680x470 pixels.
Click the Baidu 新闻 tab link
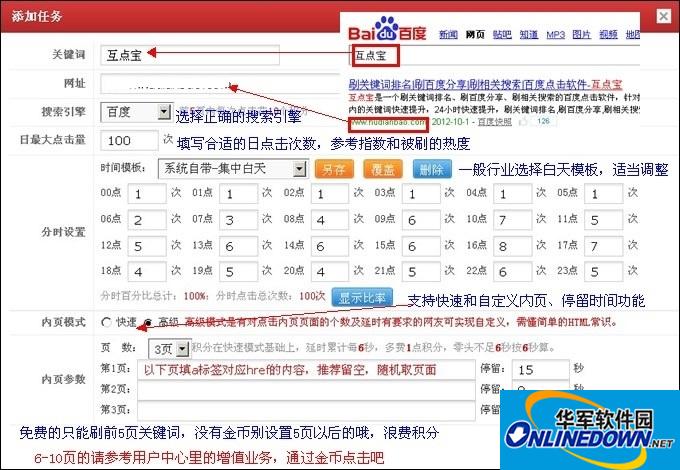click(448, 34)
